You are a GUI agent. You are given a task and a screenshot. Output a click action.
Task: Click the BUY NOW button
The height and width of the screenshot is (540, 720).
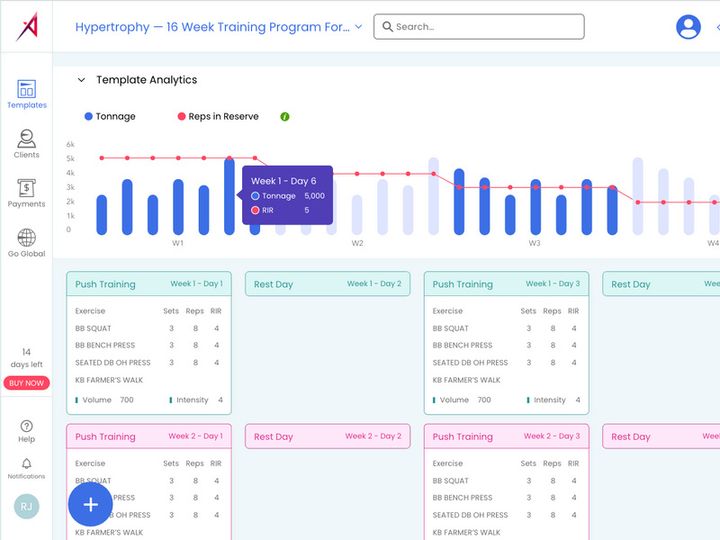[x=27, y=383]
